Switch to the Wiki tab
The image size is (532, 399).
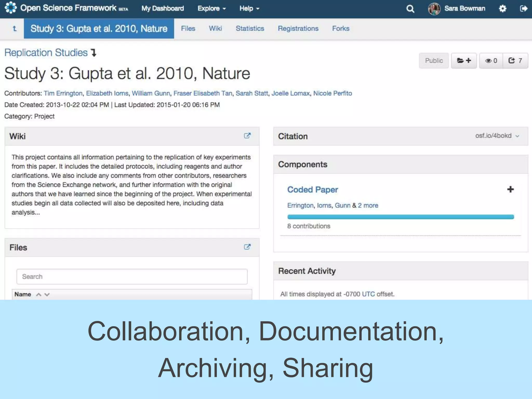click(x=215, y=28)
